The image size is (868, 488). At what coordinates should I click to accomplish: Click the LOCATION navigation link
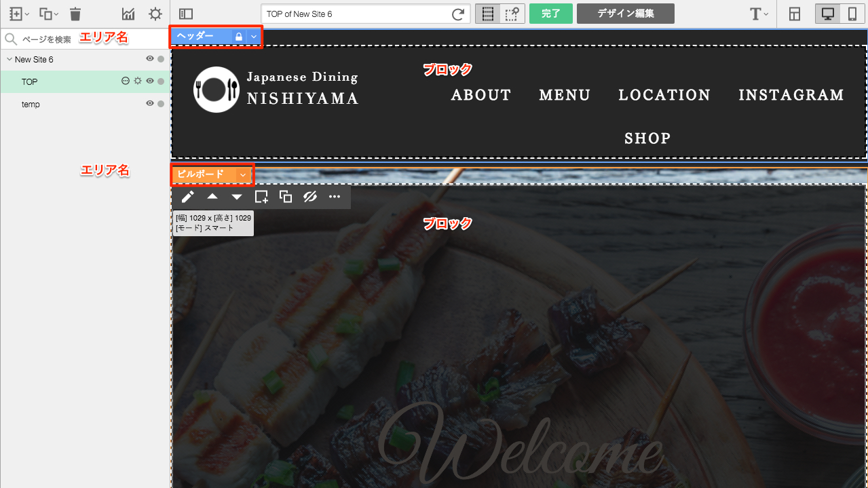pos(664,95)
